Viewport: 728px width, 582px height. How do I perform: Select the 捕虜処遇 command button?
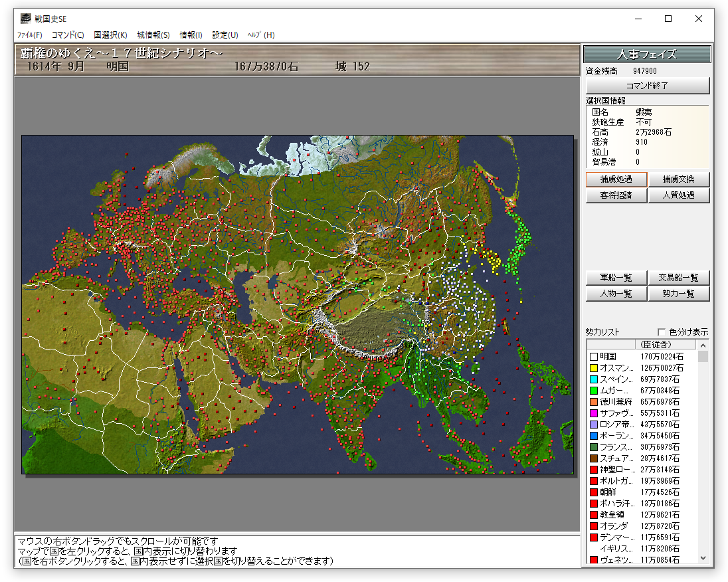click(x=616, y=179)
